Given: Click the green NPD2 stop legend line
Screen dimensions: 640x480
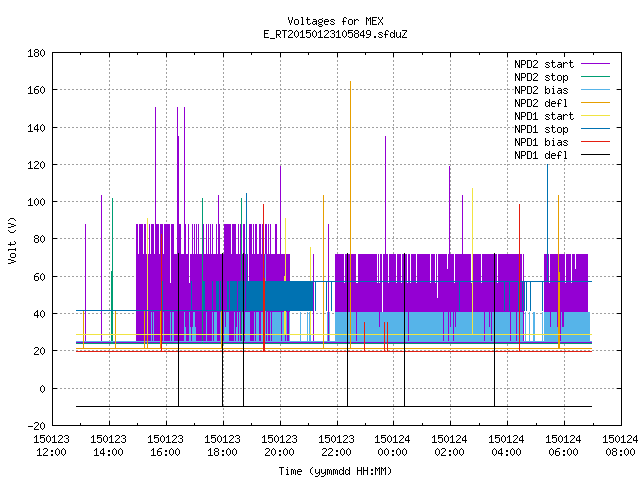Looking at the screenshot, I should coord(595,76).
